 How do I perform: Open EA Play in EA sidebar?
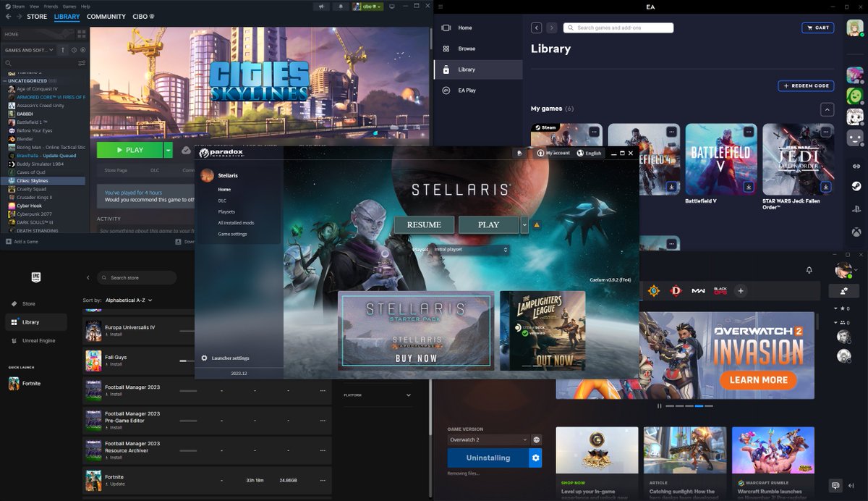point(467,90)
